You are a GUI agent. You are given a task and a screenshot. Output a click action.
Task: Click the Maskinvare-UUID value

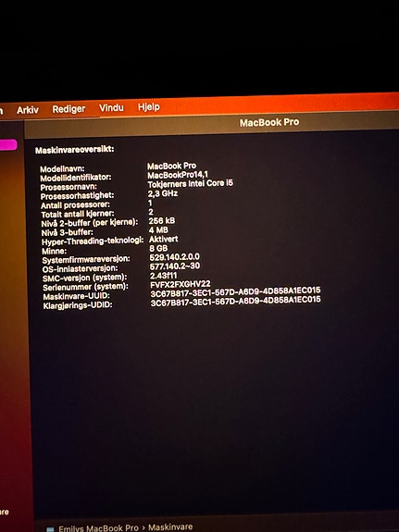tap(235, 291)
